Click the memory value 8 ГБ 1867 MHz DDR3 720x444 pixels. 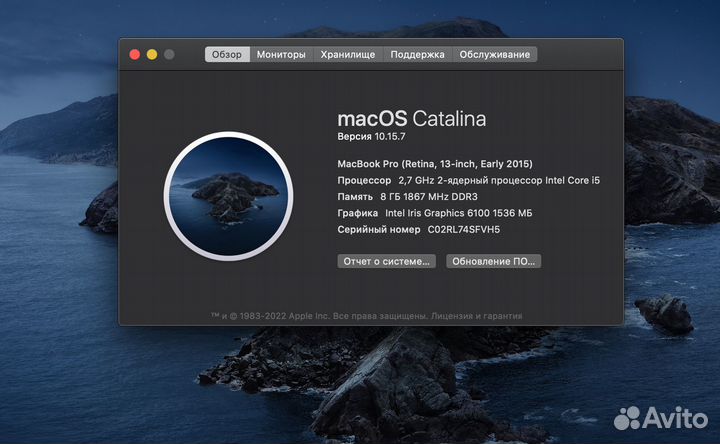pyautogui.click(x=429, y=197)
